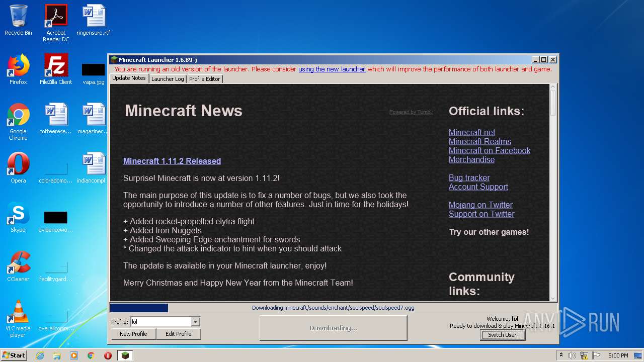Open the Minecraft on Facebook link
Viewport: 644px width, 362px height.
click(490, 150)
